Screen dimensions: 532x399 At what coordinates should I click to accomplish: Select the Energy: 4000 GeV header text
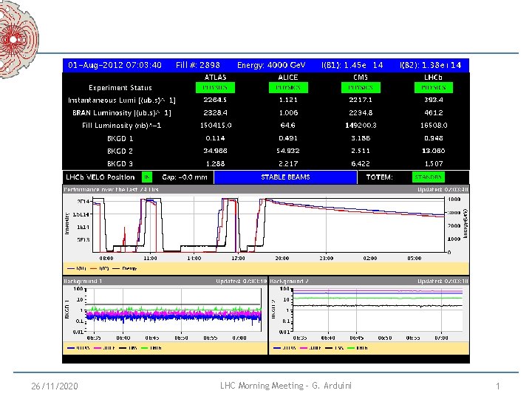click(x=271, y=65)
